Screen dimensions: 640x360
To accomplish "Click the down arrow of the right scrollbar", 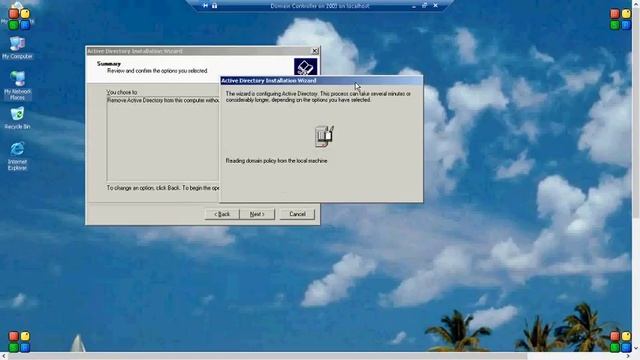I will pyautogui.click(x=636, y=349).
